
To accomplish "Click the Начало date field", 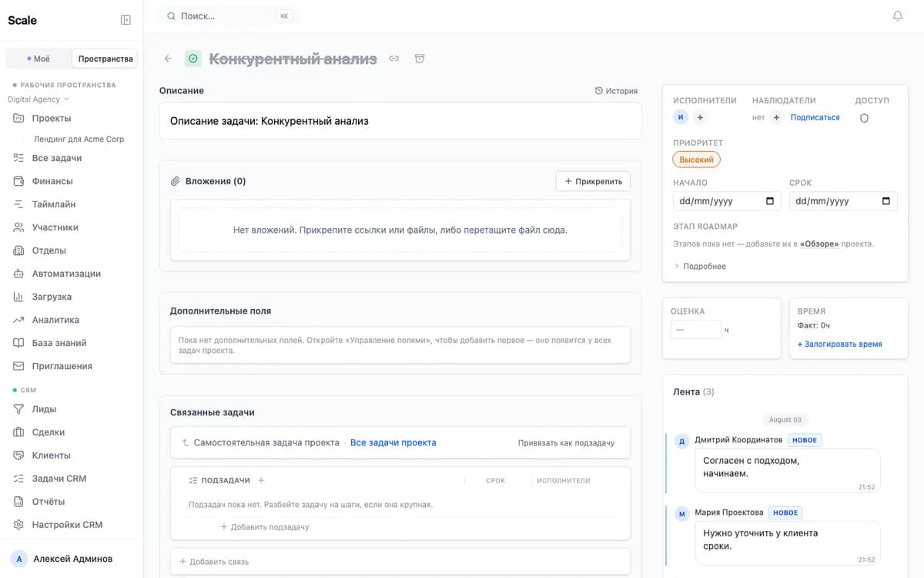I will coord(727,201).
